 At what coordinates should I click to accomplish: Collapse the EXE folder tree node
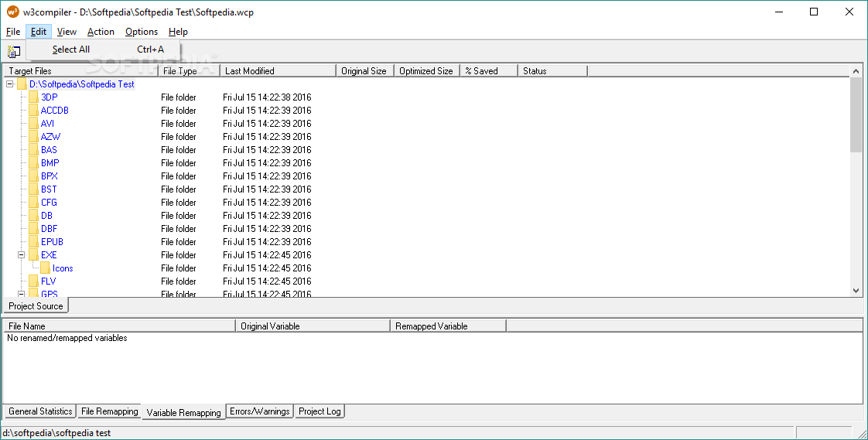22,255
